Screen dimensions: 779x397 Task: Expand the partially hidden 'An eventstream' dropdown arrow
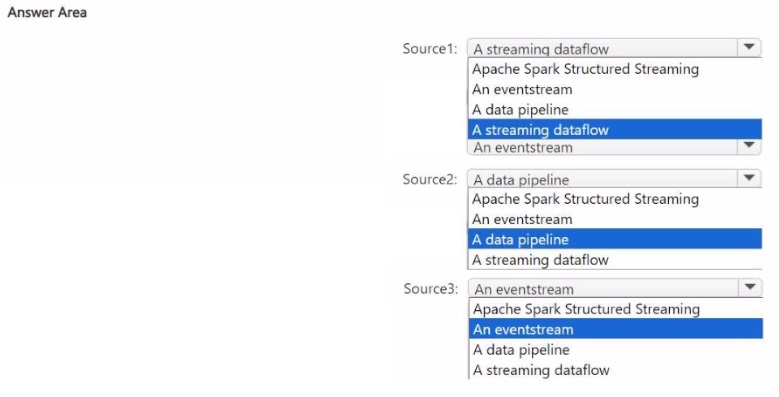749,147
